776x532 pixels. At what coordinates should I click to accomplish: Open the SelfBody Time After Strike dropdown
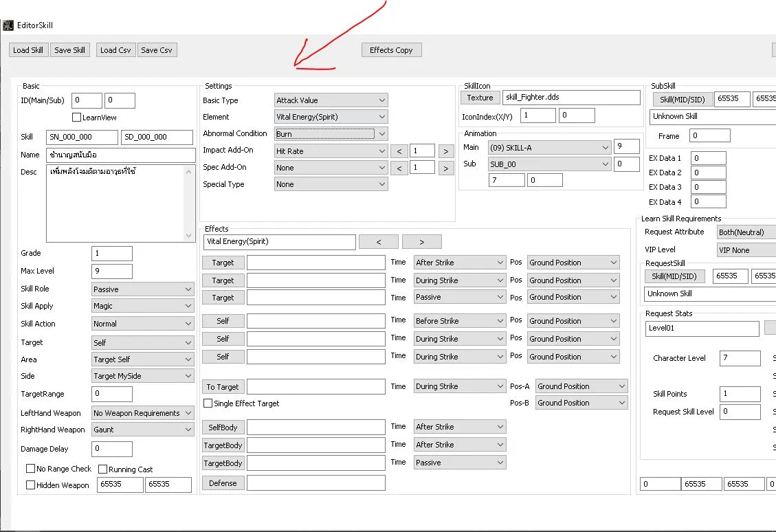coord(460,427)
